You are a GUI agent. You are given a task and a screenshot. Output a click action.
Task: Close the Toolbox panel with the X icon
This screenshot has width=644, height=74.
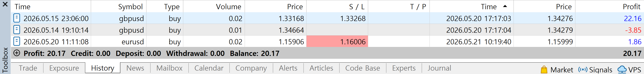tap(5, 4)
